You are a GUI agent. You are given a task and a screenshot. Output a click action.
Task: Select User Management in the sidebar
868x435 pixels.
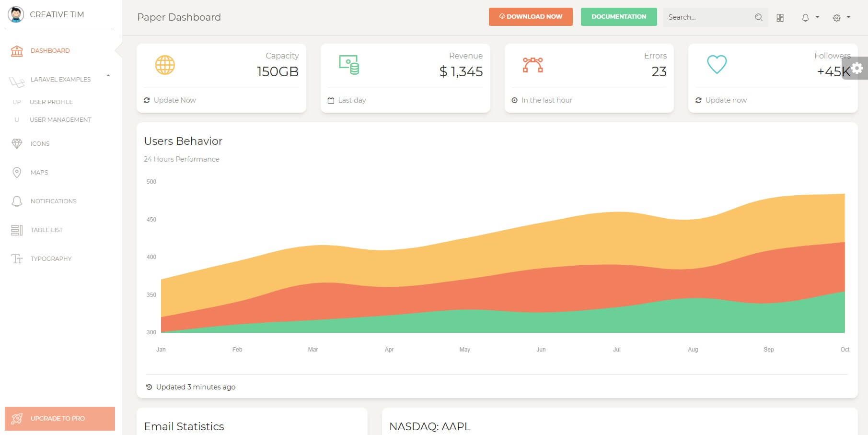[60, 119]
